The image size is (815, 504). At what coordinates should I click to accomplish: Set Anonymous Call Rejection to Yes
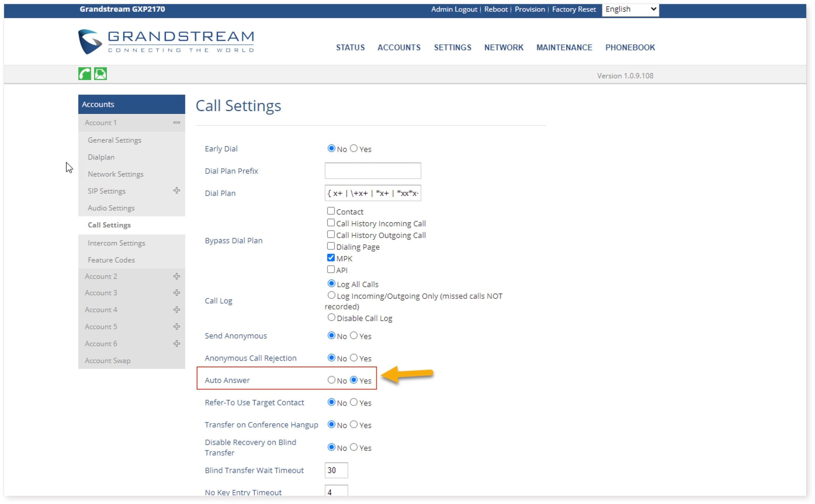(353, 358)
